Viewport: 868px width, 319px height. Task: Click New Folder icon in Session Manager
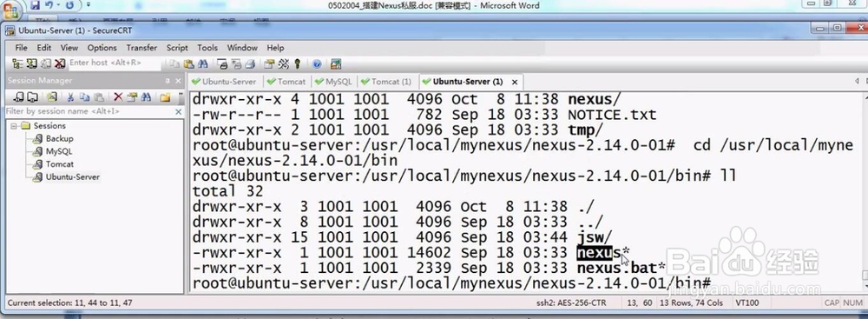coord(165,97)
